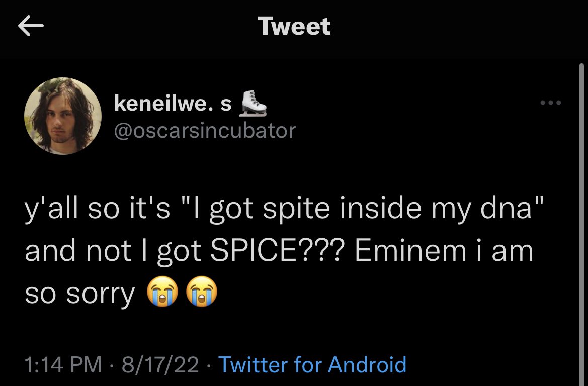Go back using the left arrow
The image size is (588, 386).
(x=31, y=26)
